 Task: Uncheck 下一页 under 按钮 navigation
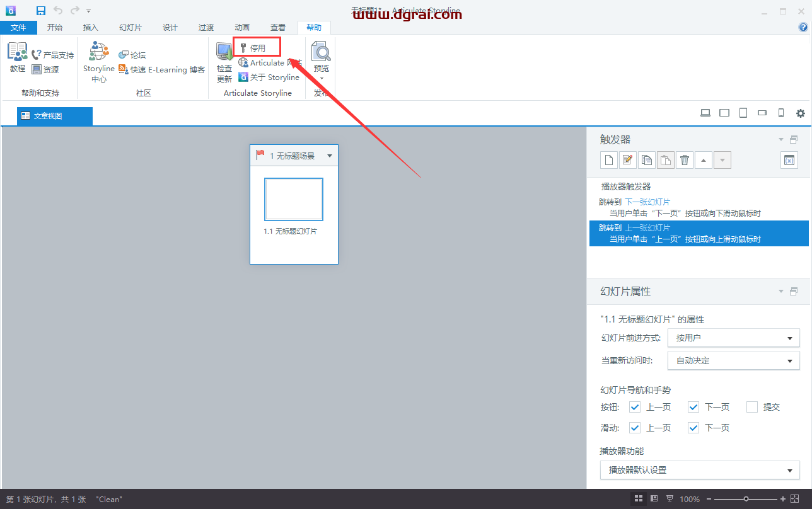click(x=693, y=407)
